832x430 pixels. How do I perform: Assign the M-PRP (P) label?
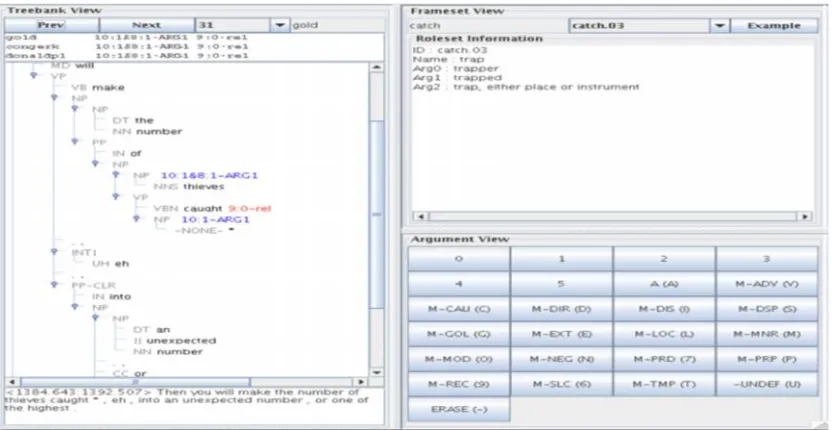tap(767, 359)
